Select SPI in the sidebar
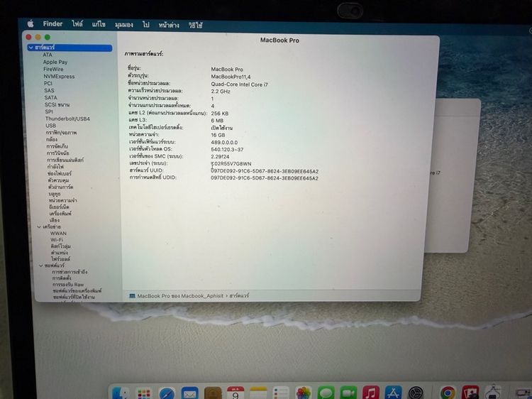This screenshot has height=399, width=532. pos(49,111)
